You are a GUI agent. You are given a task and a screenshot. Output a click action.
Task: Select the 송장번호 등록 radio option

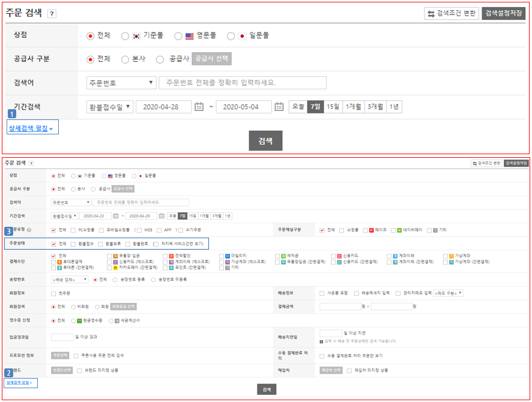tap(115, 280)
